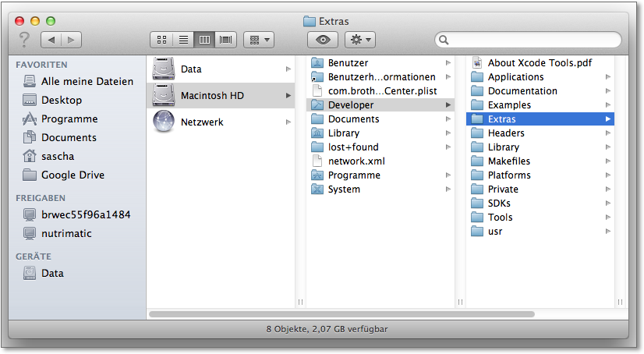Image resolution: width=644 pixels, height=354 pixels.
Task: Go forward to next folder
Action: 71,39
